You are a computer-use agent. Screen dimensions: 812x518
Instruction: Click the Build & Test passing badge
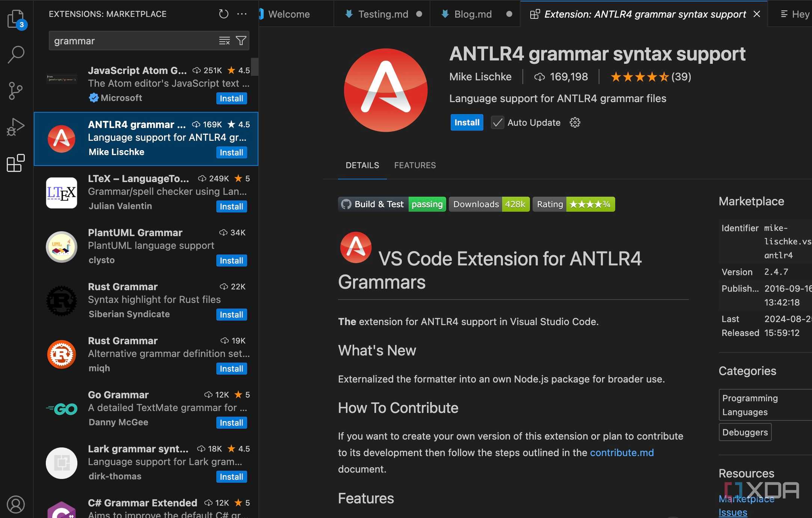pos(392,204)
